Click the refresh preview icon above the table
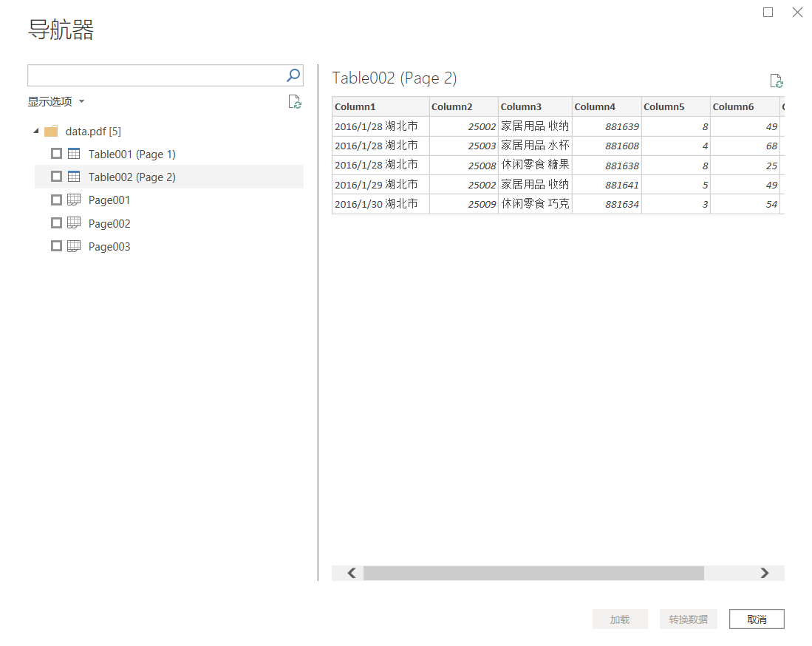 pyautogui.click(x=777, y=81)
